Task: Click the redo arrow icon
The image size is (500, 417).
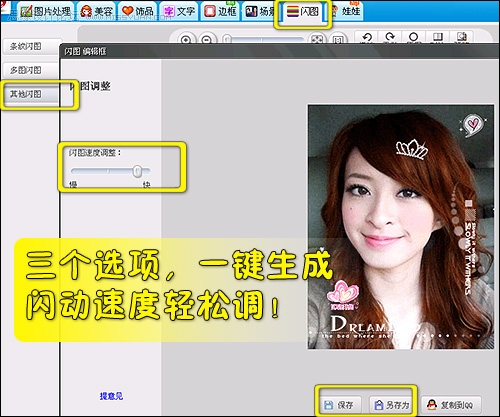Action: tap(390, 37)
